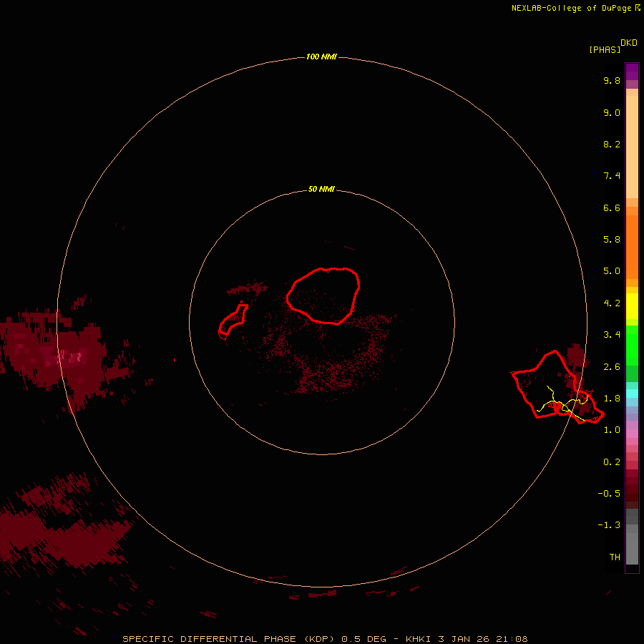Viewport: 644px width, 644px height.
Task: Click the 7.4 scale value
Action: (x=612, y=176)
